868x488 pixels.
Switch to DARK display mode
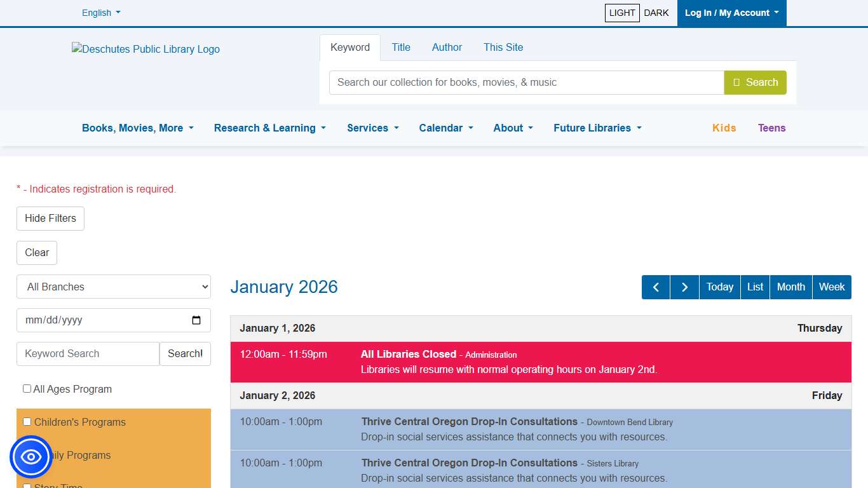click(656, 13)
